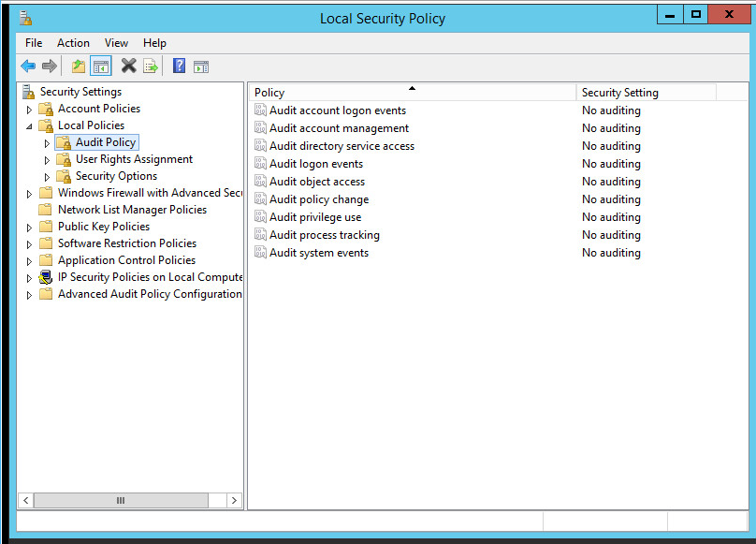Open Help using the question mark icon
This screenshot has width=756, height=544.
pyautogui.click(x=179, y=66)
